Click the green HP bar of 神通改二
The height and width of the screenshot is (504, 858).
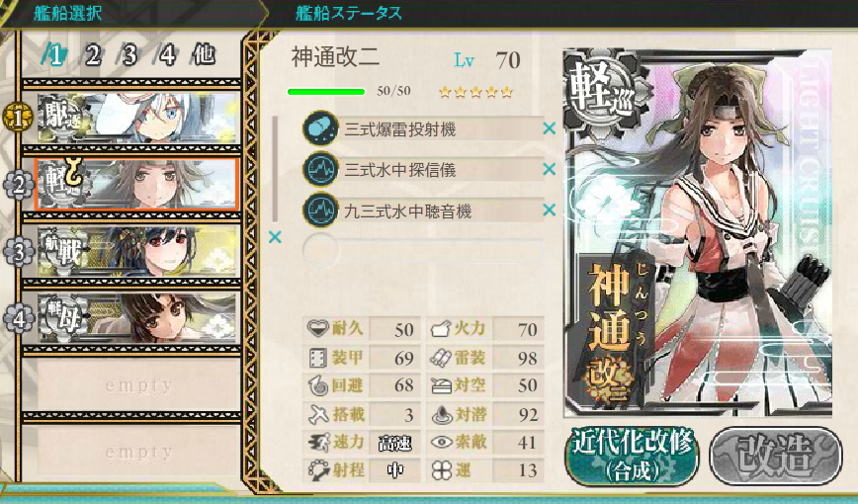326,92
